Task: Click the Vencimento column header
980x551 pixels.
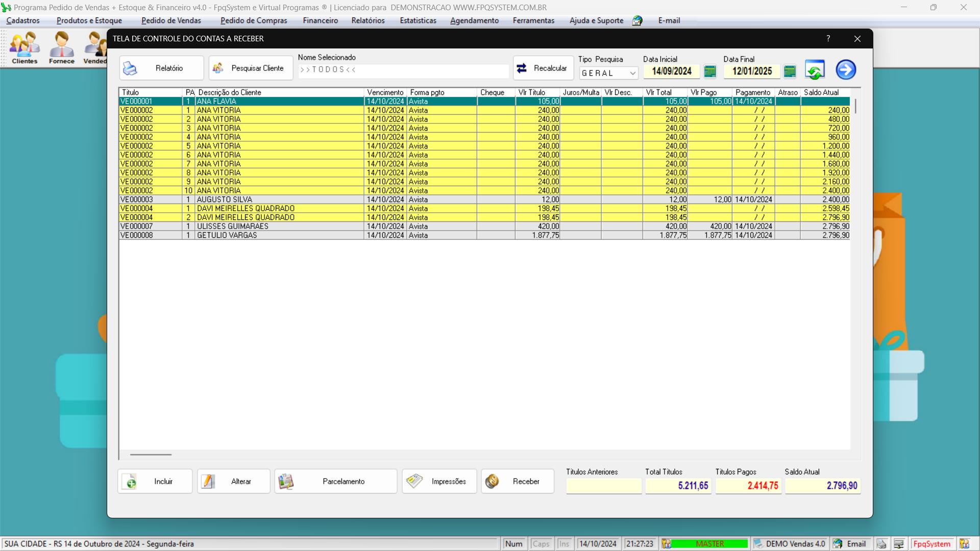Action: [385, 92]
